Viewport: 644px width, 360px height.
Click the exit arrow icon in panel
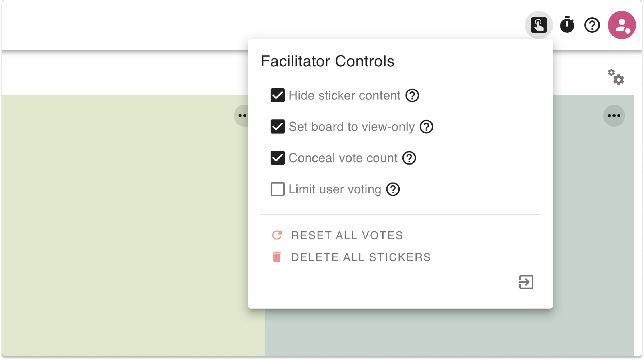(x=526, y=282)
